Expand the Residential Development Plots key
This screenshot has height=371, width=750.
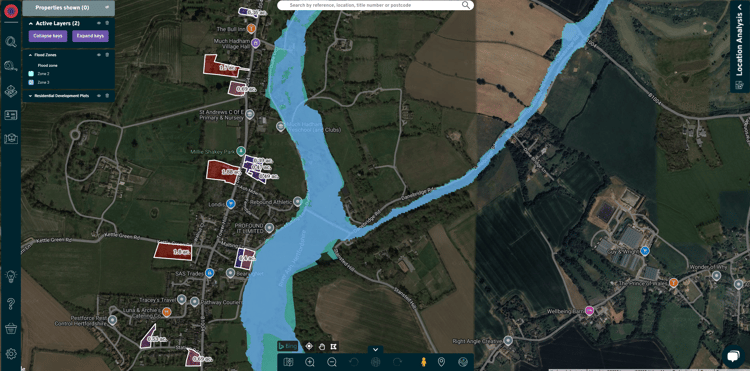31,96
